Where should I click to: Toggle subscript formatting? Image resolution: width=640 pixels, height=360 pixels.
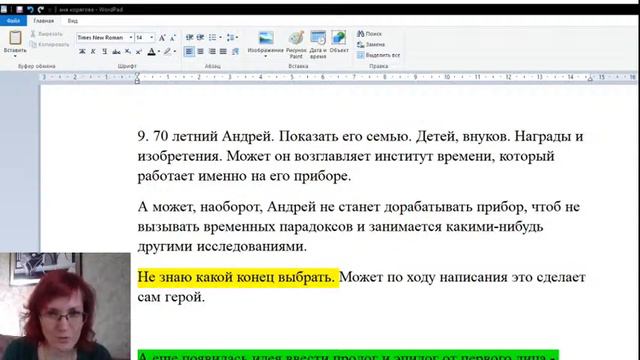click(128, 51)
